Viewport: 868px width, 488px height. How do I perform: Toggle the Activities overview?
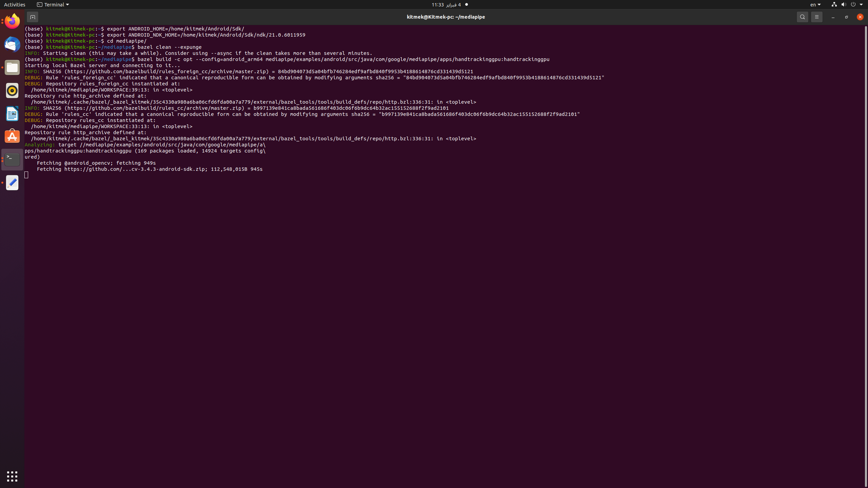15,4
